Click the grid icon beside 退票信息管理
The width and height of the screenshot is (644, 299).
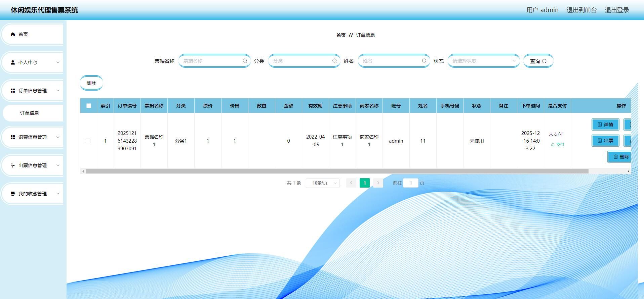tap(13, 137)
